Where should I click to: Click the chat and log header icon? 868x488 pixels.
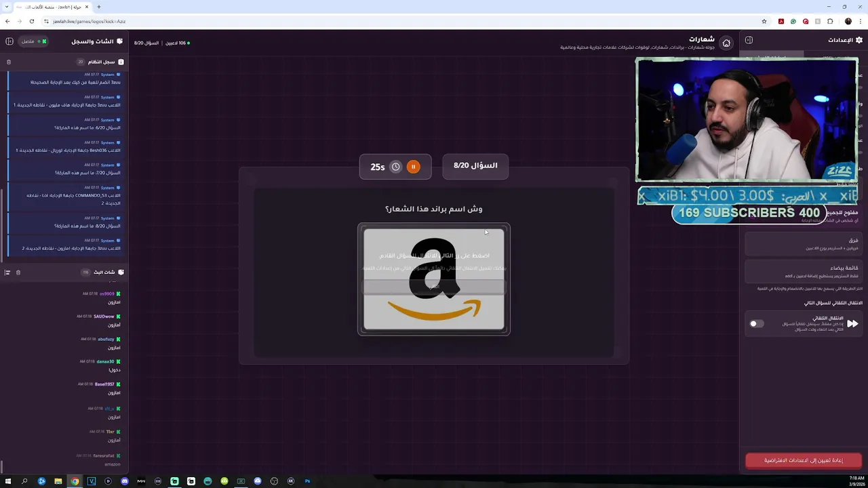(120, 41)
